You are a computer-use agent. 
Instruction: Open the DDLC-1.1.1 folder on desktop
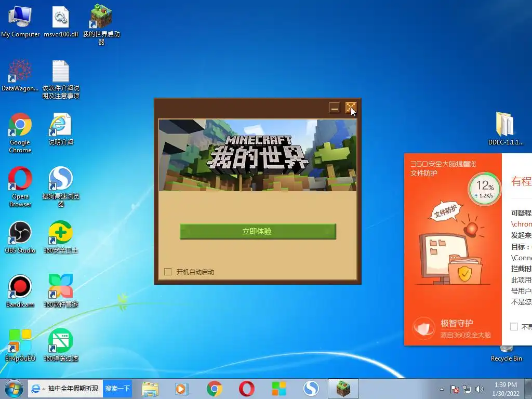point(506,129)
